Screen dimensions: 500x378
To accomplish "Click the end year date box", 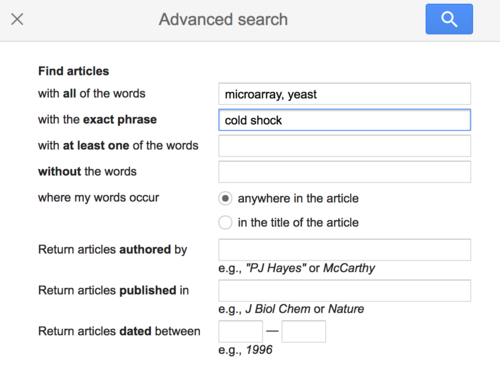I will [304, 331].
